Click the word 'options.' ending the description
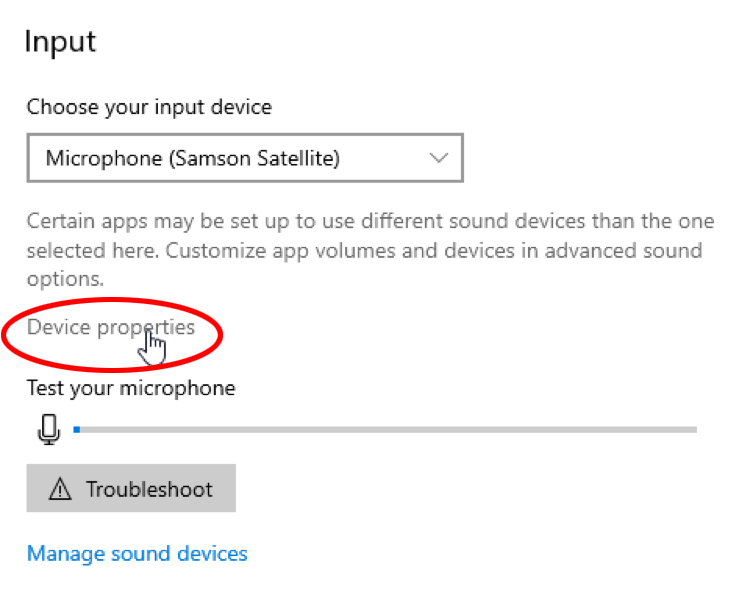Screen dimensions: 737x591 (x=65, y=280)
